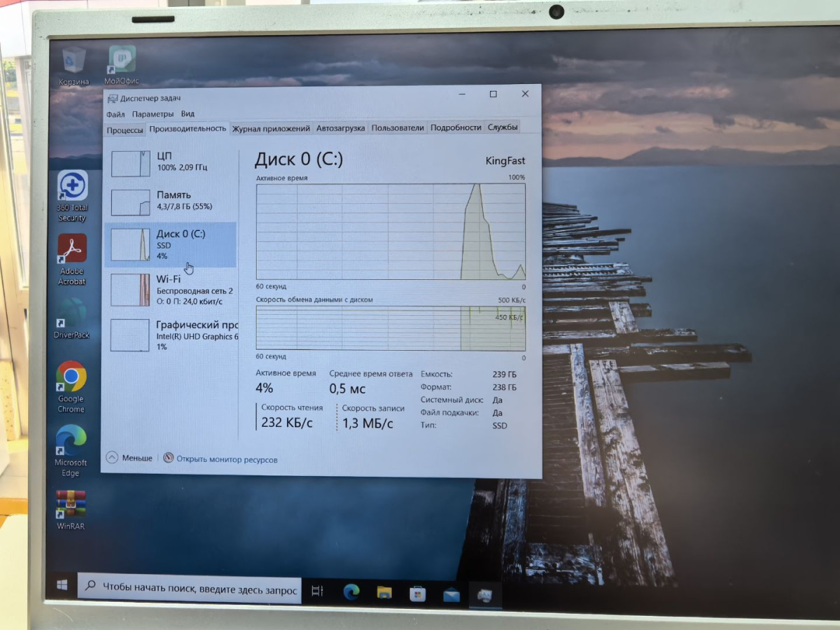Screen dimensions: 840x630
Task: Click the taskbar search box
Action: [x=190, y=590]
